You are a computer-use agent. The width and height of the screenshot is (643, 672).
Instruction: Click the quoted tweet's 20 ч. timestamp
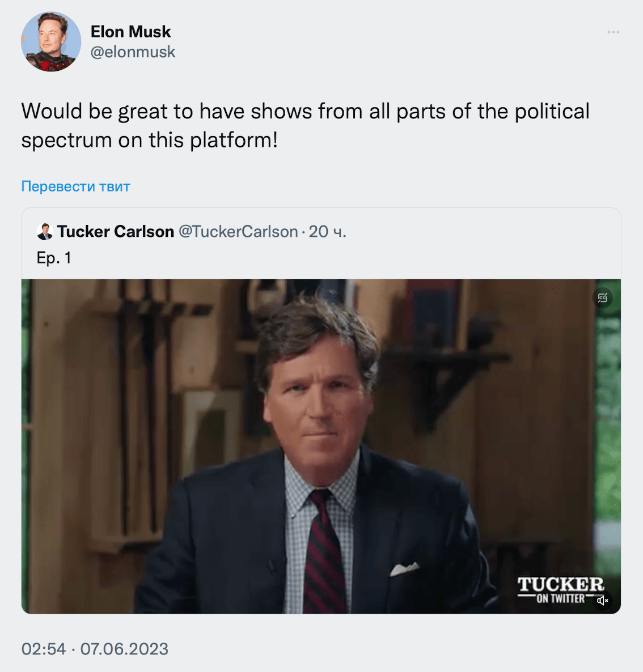327,231
